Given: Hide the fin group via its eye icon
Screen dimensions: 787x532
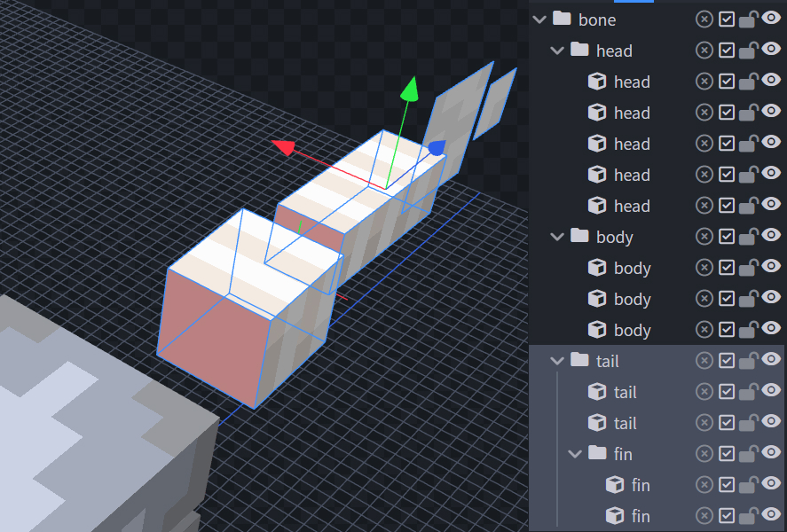Looking at the screenshot, I should (x=771, y=452).
